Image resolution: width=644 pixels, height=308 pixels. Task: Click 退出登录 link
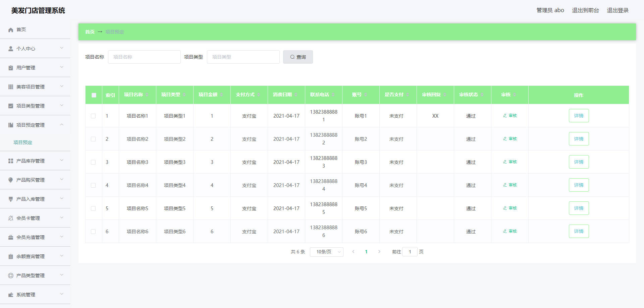[618, 10]
